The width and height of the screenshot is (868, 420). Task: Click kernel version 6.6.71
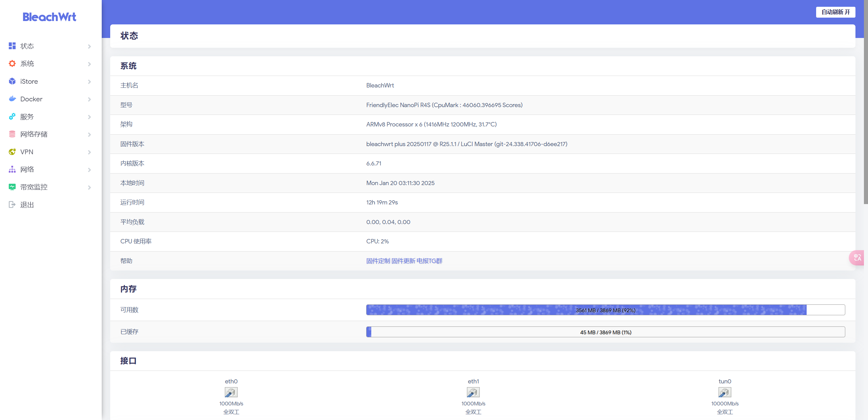[x=374, y=163]
